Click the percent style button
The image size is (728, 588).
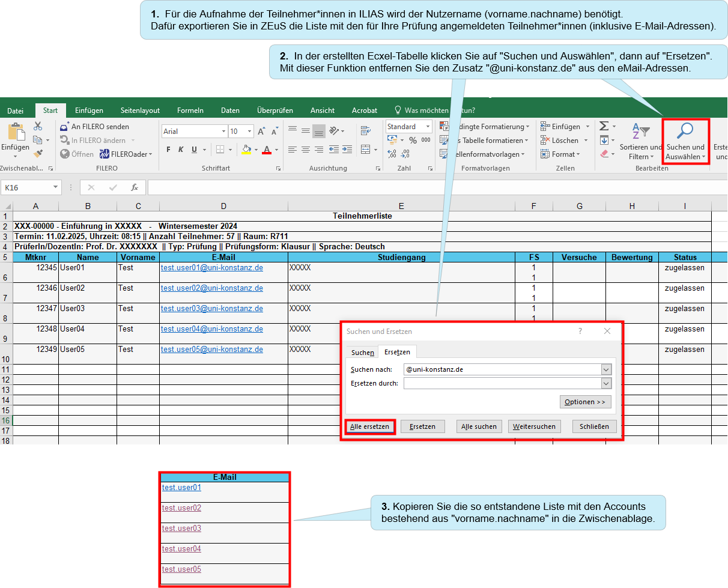(x=413, y=140)
